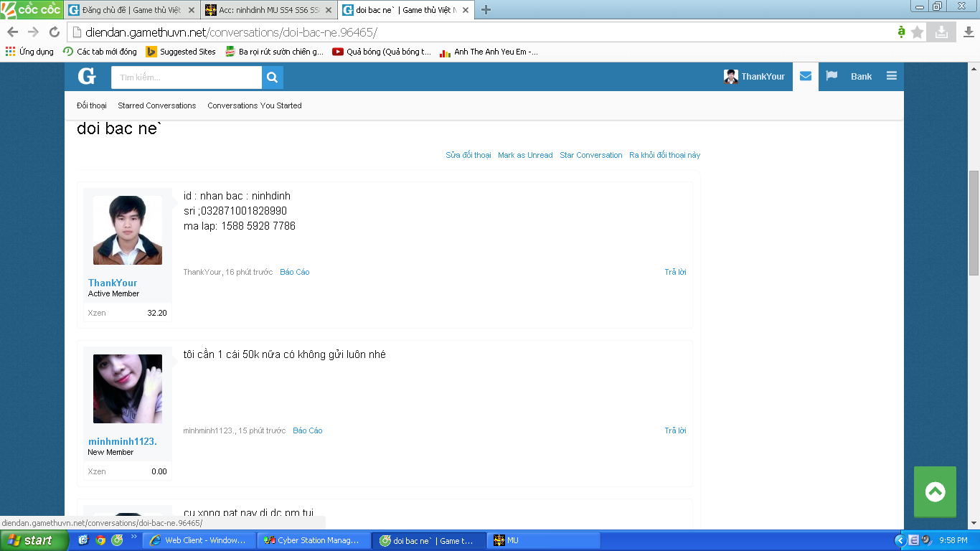980x551 pixels.
Task: Click message text 'ma lap: 1588 5928 7786'
Action: (x=240, y=226)
